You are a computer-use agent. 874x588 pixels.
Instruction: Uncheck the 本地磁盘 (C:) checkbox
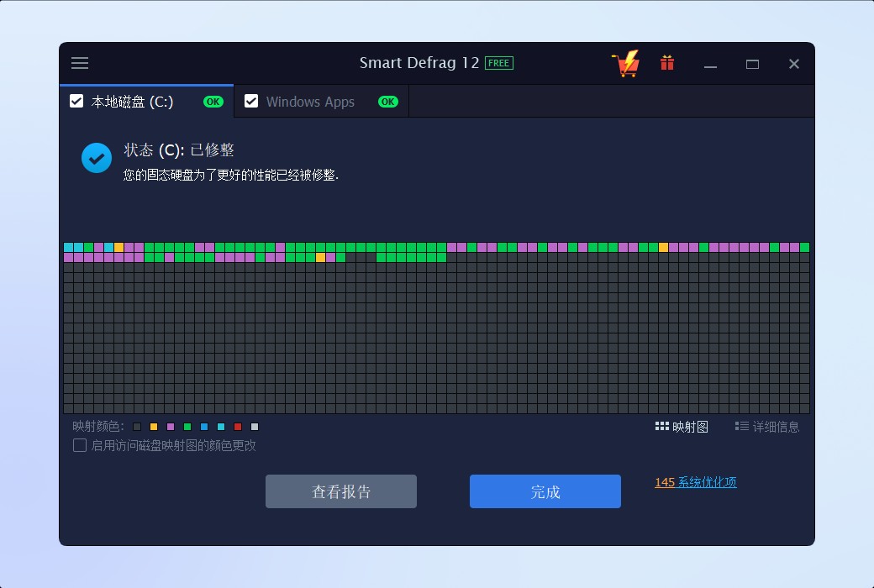pos(76,101)
